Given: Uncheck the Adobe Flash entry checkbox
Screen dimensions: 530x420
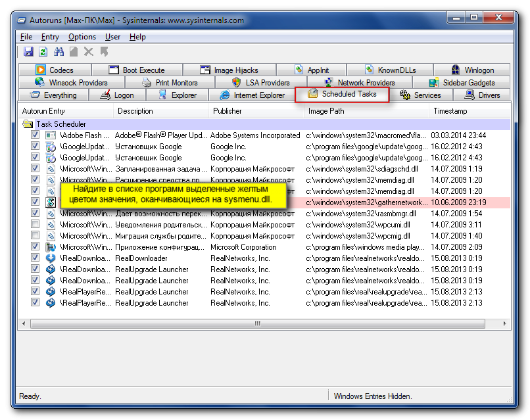Looking at the screenshot, I should [35, 135].
